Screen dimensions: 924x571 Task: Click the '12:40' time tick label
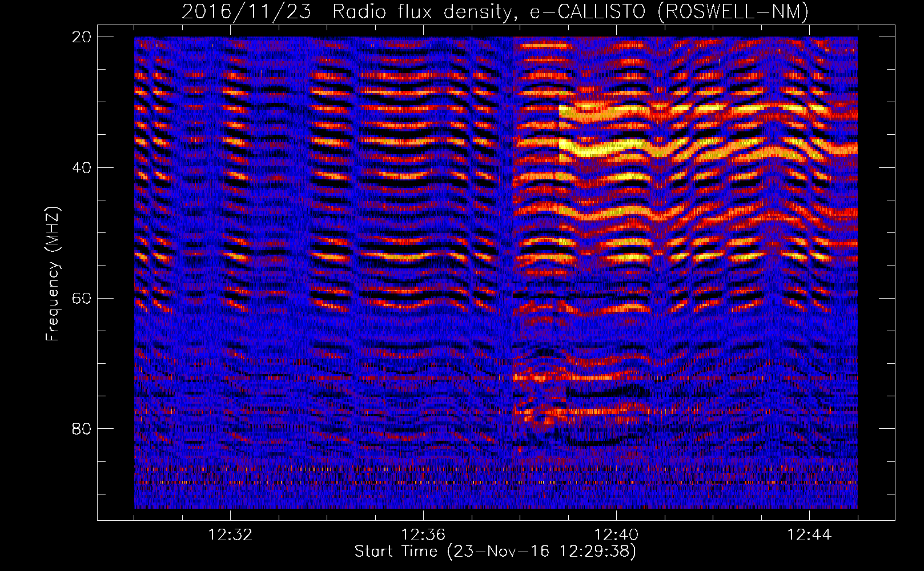pos(616,535)
